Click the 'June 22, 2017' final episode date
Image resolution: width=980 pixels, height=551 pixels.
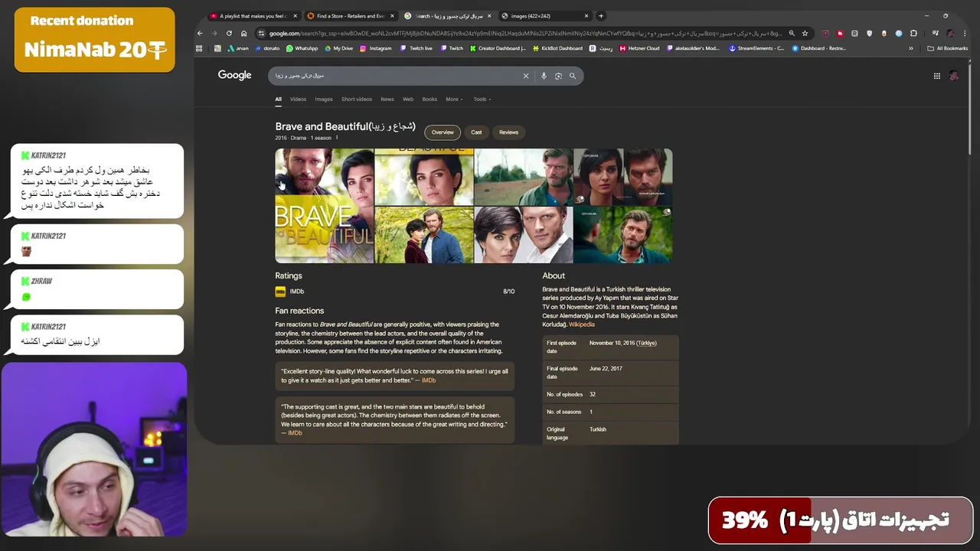606,369
